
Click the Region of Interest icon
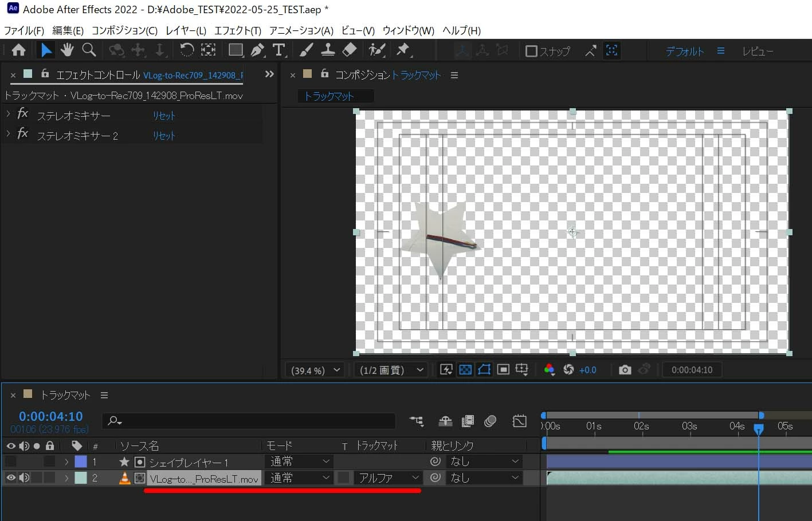click(503, 370)
